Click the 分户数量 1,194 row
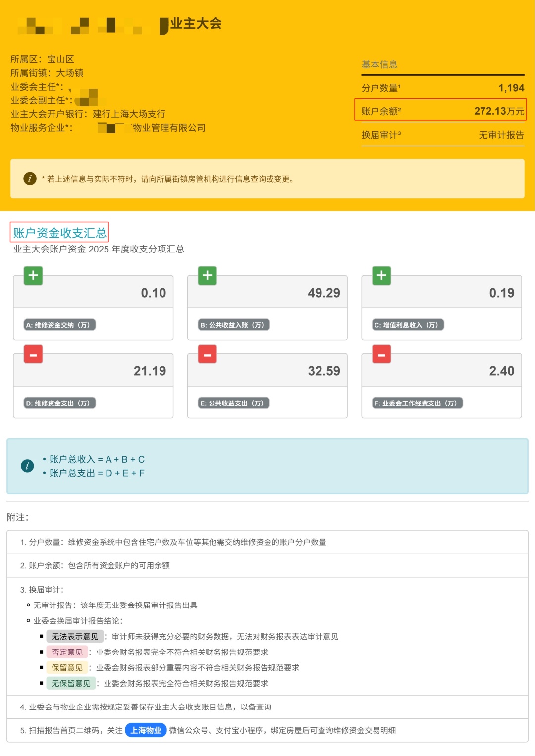Viewport: 535px width, 756px height. click(442, 88)
